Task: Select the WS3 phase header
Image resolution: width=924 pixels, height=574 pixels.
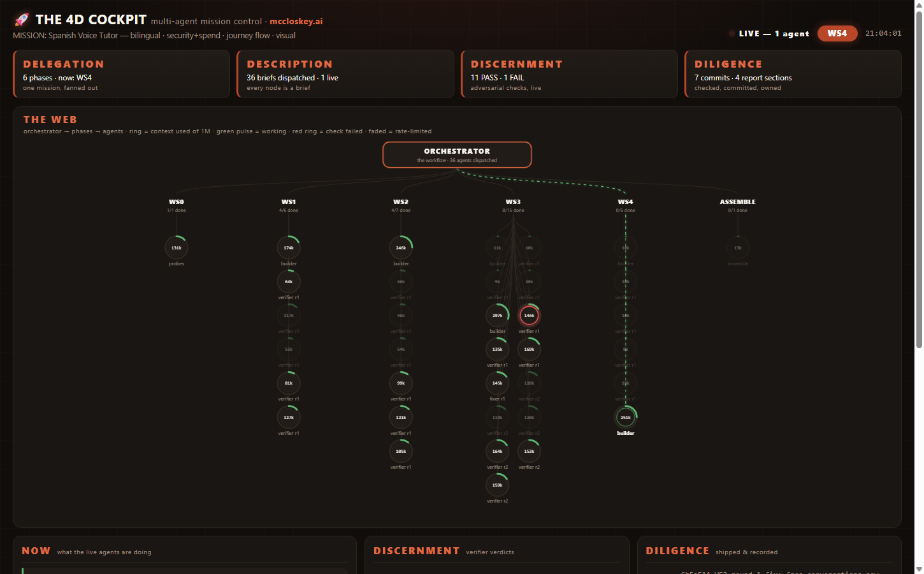Action: pyautogui.click(x=513, y=202)
